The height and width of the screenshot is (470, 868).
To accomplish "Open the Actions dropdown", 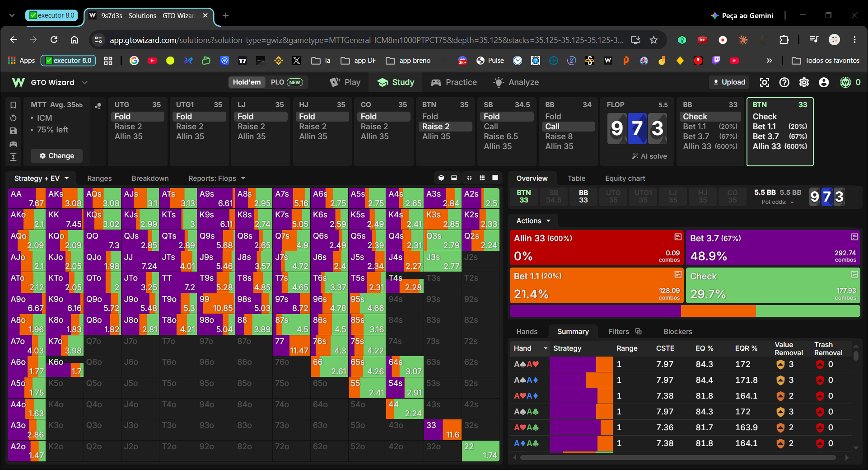I will (x=533, y=221).
